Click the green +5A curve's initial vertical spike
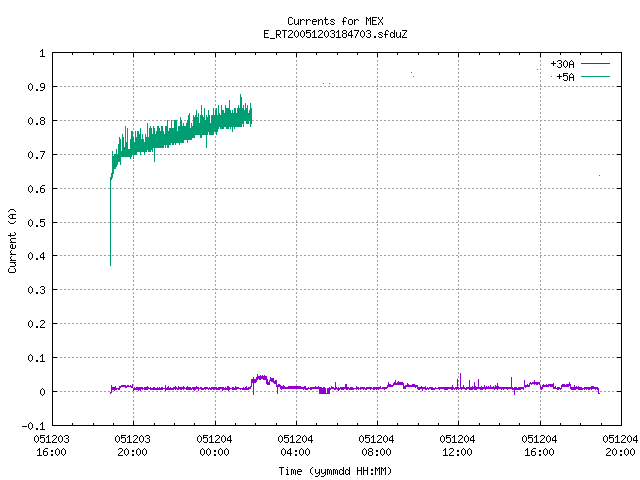 tap(110, 220)
